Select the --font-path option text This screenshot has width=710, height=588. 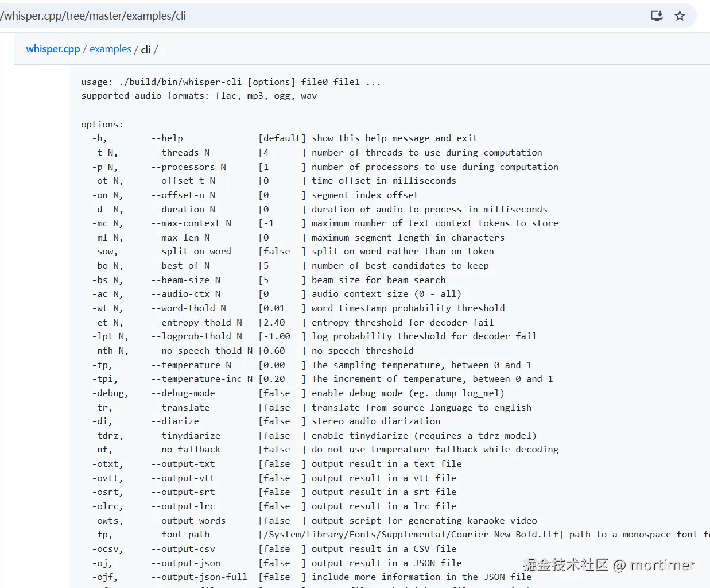[180, 535]
